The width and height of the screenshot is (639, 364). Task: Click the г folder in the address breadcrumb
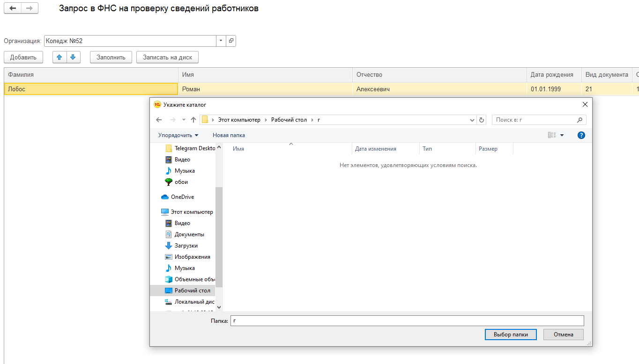(319, 120)
